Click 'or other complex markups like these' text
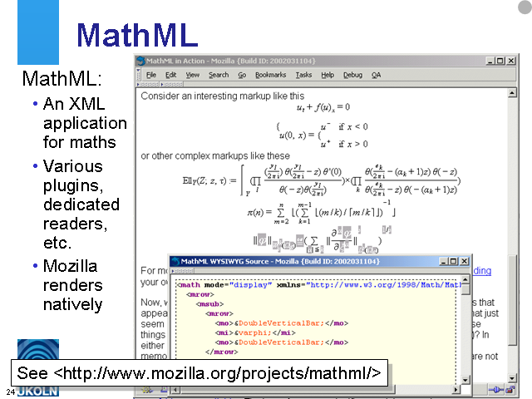Screen dimensions: 532x399 (x=215, y=155)
